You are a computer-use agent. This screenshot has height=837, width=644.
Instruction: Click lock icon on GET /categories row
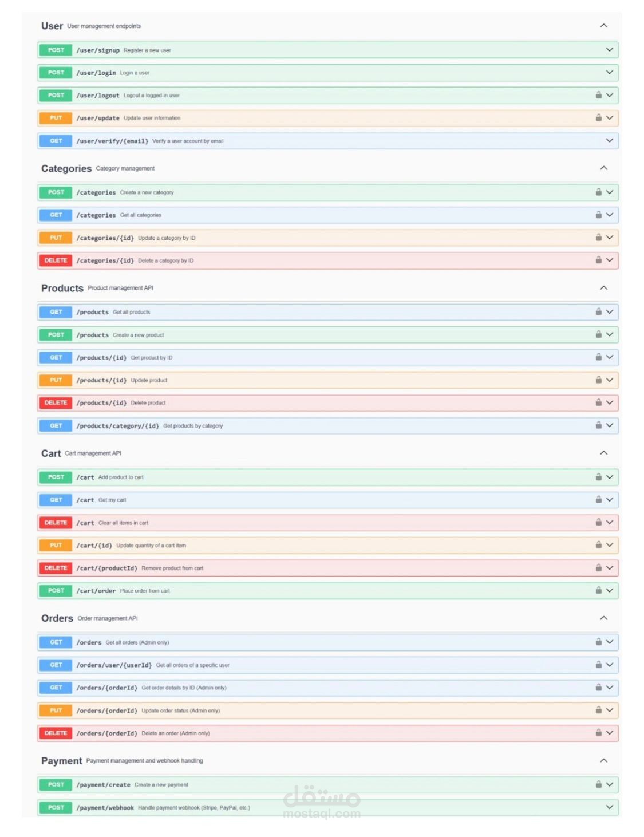coord(598,215)
